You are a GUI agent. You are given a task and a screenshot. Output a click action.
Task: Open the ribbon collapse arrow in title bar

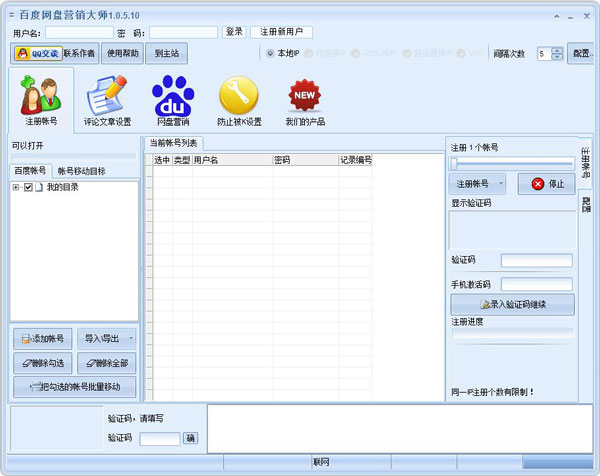point(557,16)
